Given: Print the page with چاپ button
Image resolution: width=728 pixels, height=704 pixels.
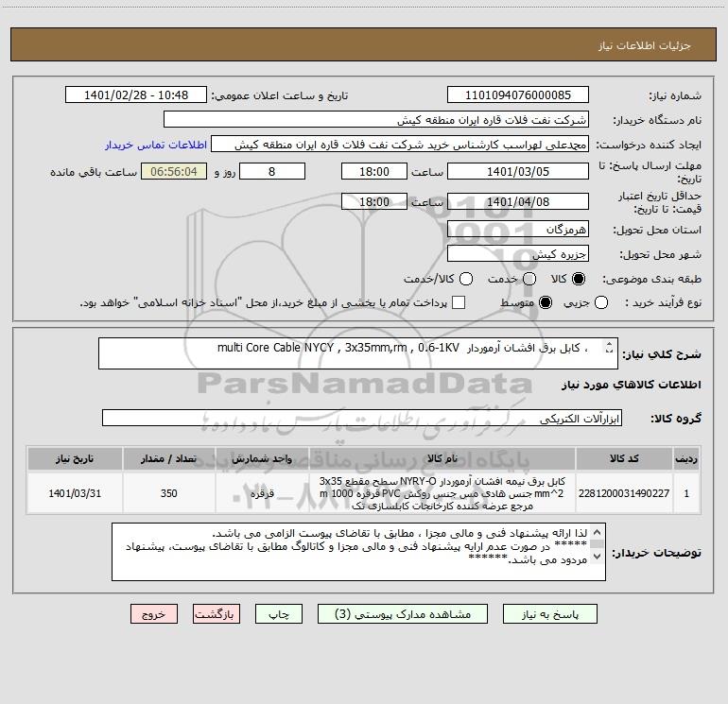Looking at the screenshot, I should (x=279, y=614).
